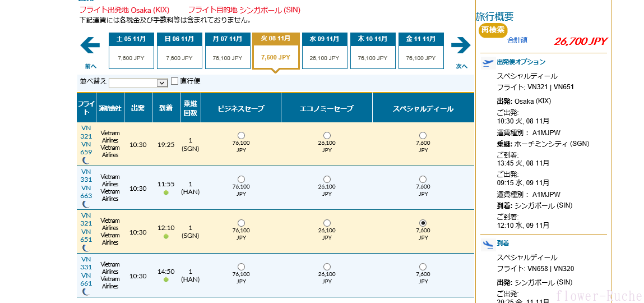Image resolution: width=644 pixels, height=303 pixels.
Task: Select スペシャルディール fare for VN331 VN663
Action: pyautogui.click(x=423, y=179)
